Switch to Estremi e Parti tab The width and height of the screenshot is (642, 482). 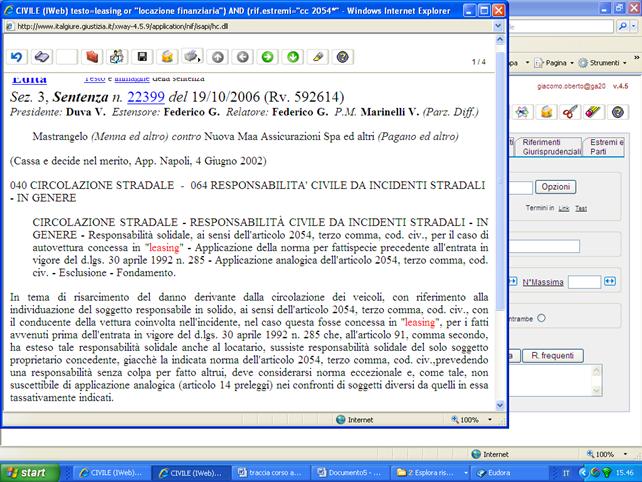click(x=606, y=147)
